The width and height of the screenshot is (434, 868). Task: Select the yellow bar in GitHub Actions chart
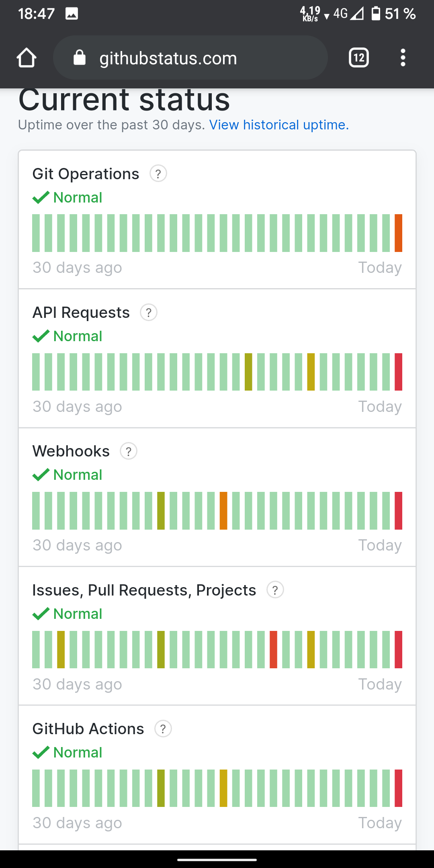(x=223, y=788)
